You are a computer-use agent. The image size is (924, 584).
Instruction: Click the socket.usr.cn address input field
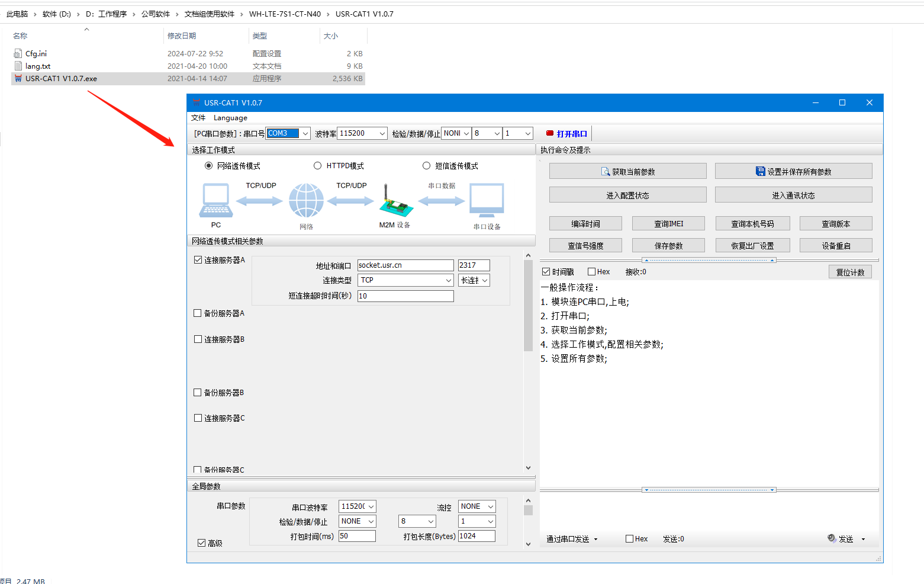[x=405, y=265]
